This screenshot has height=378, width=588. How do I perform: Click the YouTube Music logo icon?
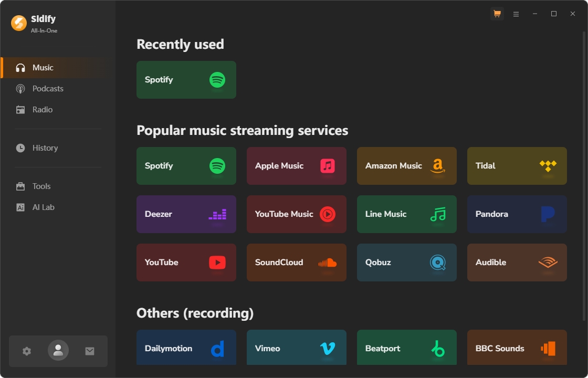328,214
